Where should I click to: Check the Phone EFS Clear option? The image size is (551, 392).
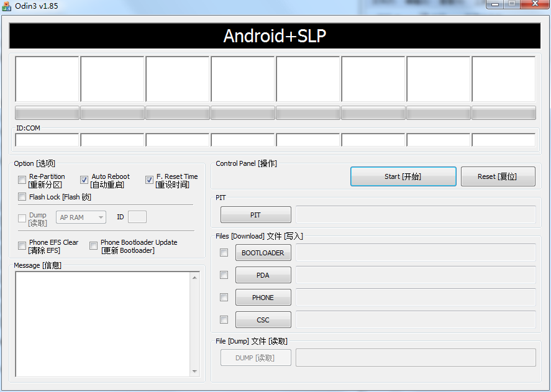pyautogui.click(x=22, y=246)
